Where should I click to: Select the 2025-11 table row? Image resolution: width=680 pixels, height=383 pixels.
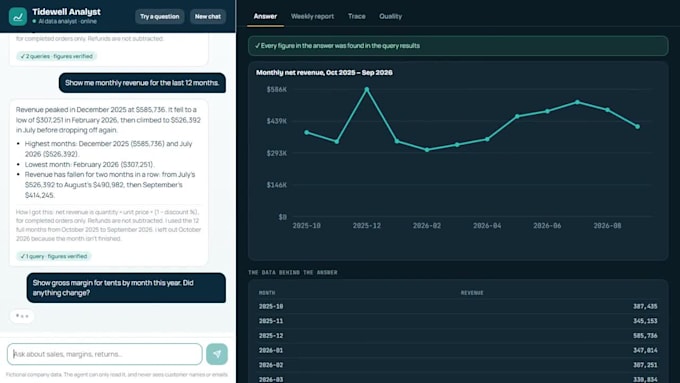pos(458,321)
